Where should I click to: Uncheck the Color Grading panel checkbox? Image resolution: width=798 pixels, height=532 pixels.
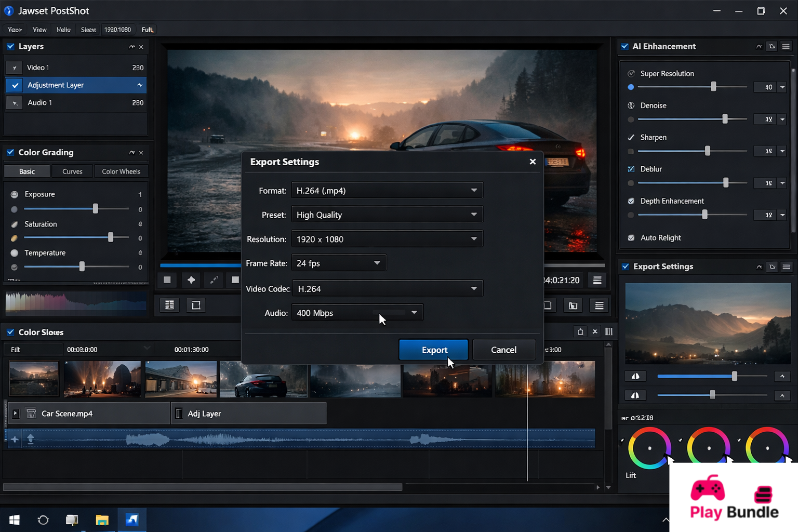pyautogui.click(x=10, y=152)
